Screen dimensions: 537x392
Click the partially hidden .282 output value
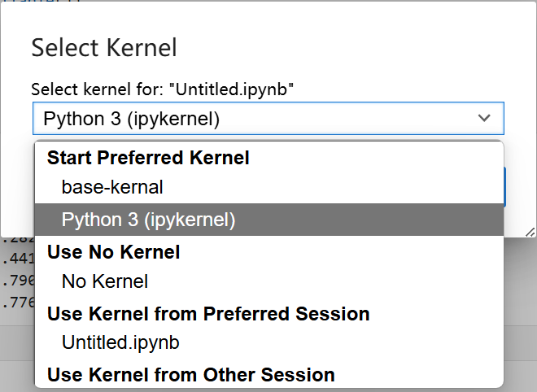click(16, 241)
